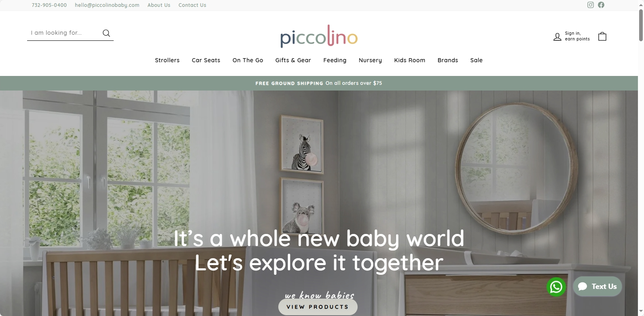Screen dimensions: 644x316
Task: Open the shopping bag cart icon
Action: [602, 36]
